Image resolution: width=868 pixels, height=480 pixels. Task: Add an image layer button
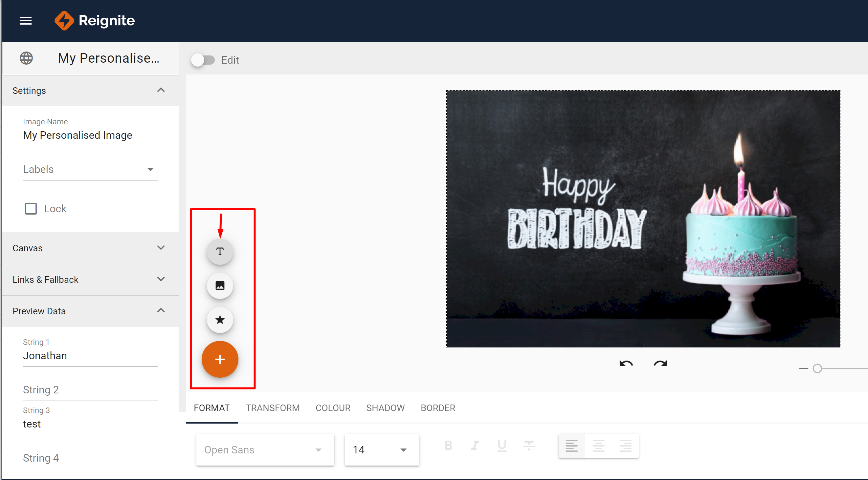[x=220, y=286]
